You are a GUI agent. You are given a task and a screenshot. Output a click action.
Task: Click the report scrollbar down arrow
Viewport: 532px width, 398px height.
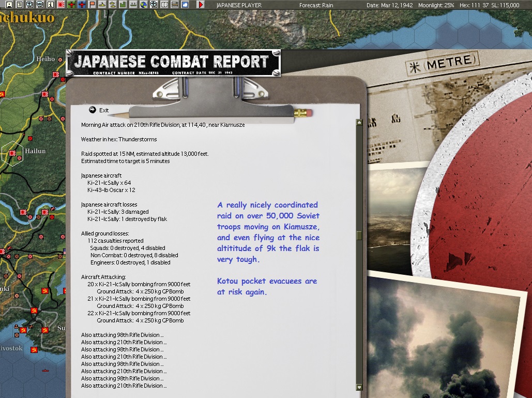(x=359, y=387)
